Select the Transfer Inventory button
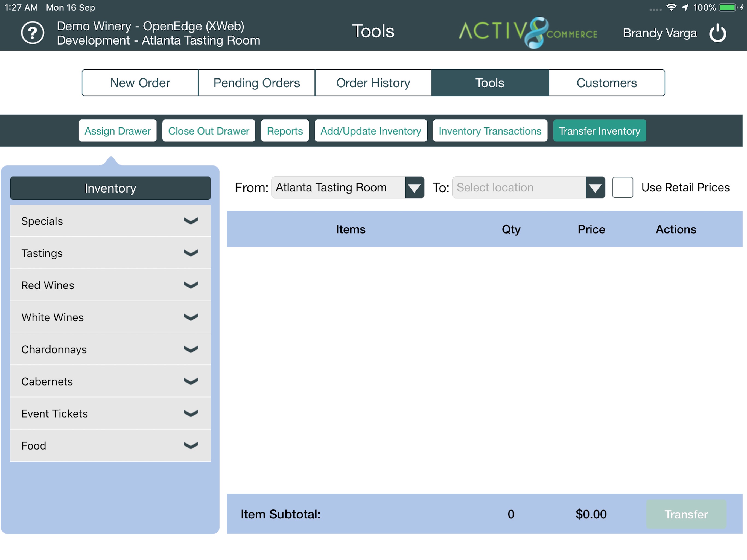This screenshot has height=560, width=747. click(x=599, y=131)
